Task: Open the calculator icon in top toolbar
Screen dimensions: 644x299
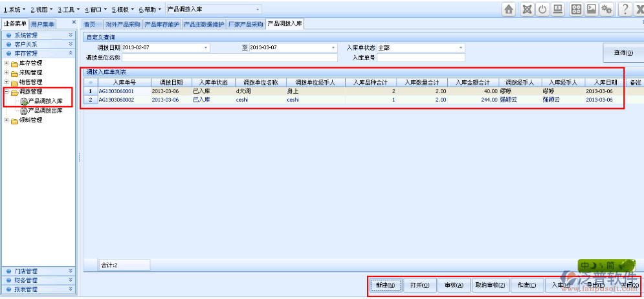Action: click(x=576, y=9)
